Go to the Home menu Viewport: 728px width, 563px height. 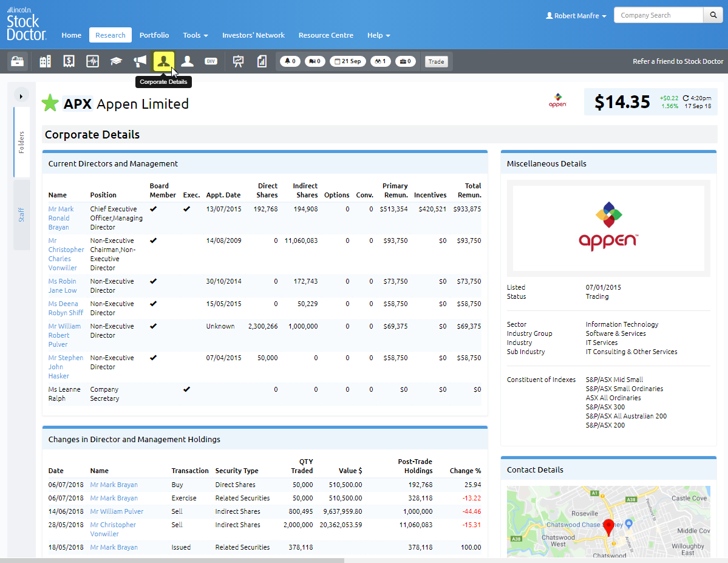(72, 35)
